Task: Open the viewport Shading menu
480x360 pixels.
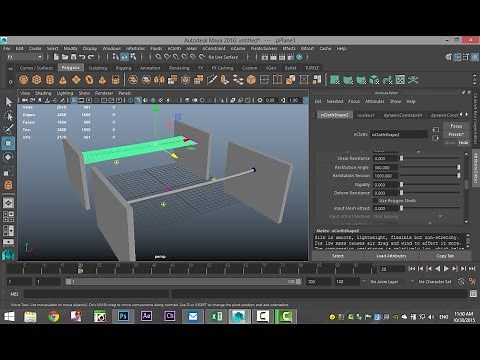Action: click(43, 93)
